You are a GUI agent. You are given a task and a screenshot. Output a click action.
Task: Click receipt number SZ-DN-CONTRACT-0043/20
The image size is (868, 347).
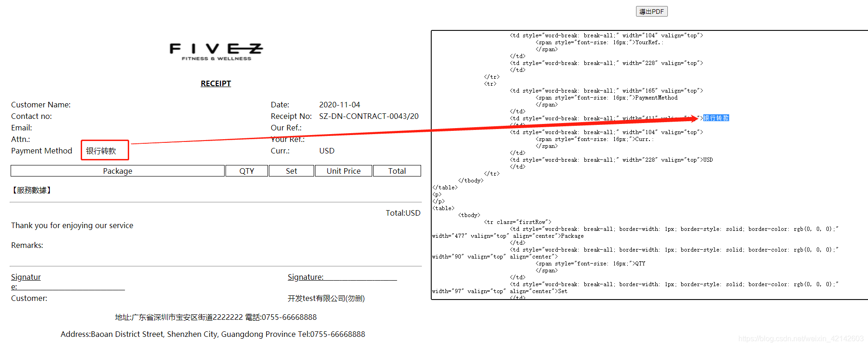pos(369,116)
